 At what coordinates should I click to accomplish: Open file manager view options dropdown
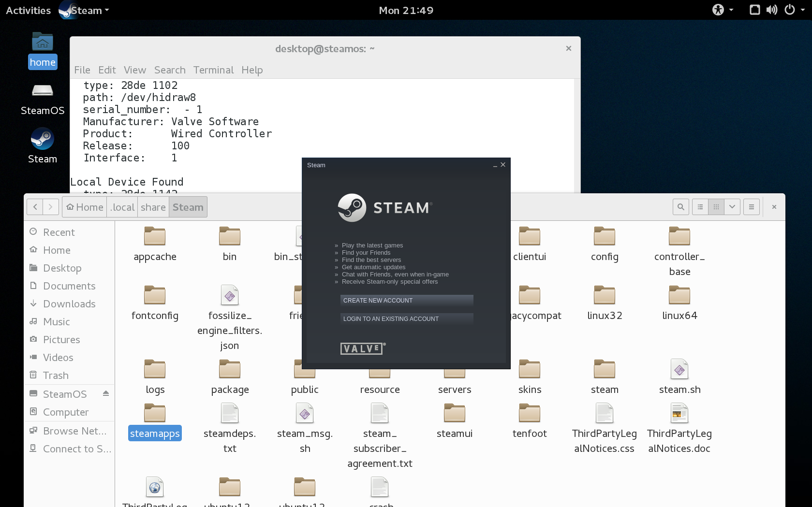[732, 207]
